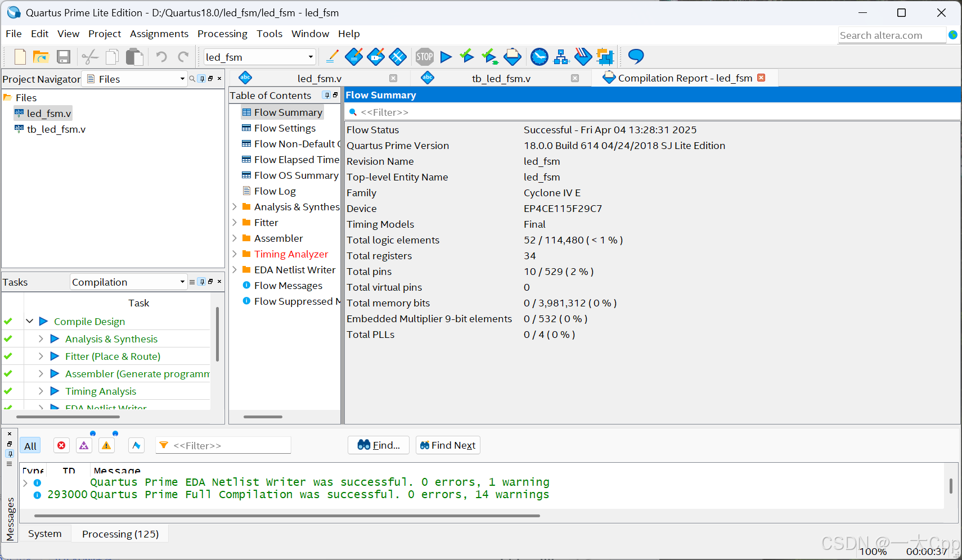Close the Compilation Report tab
The width and height of the screenshot is (962, 560).
[x=761, y=78]
